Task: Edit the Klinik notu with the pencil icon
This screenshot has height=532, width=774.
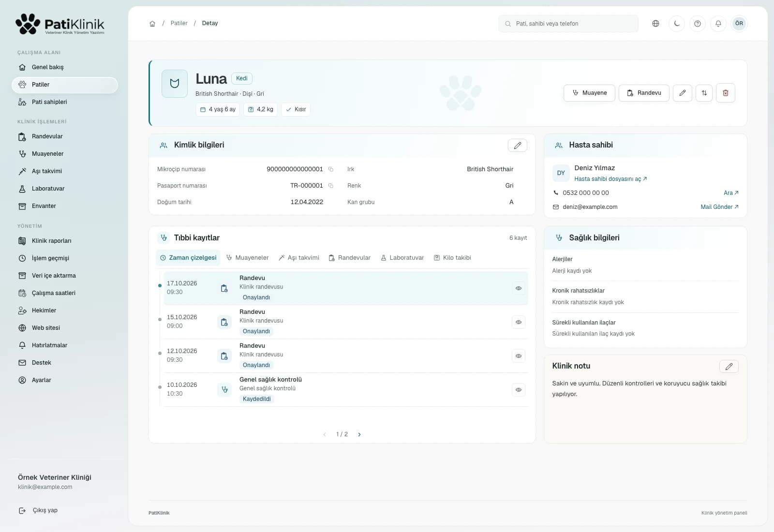Action: pyautogui.click(x=729, y=366)
